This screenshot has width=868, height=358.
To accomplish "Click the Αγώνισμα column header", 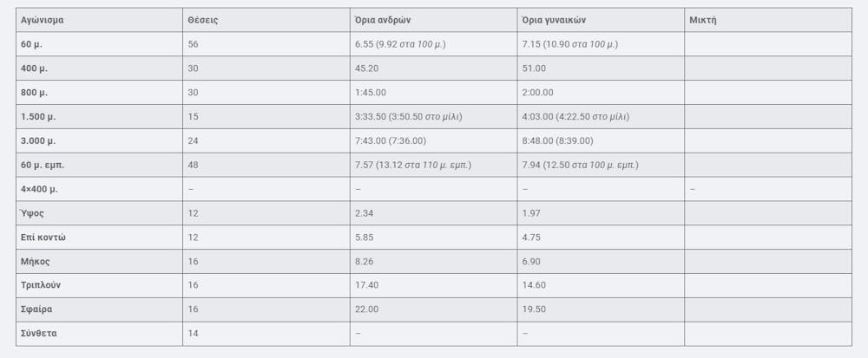I will coord(43,19).
